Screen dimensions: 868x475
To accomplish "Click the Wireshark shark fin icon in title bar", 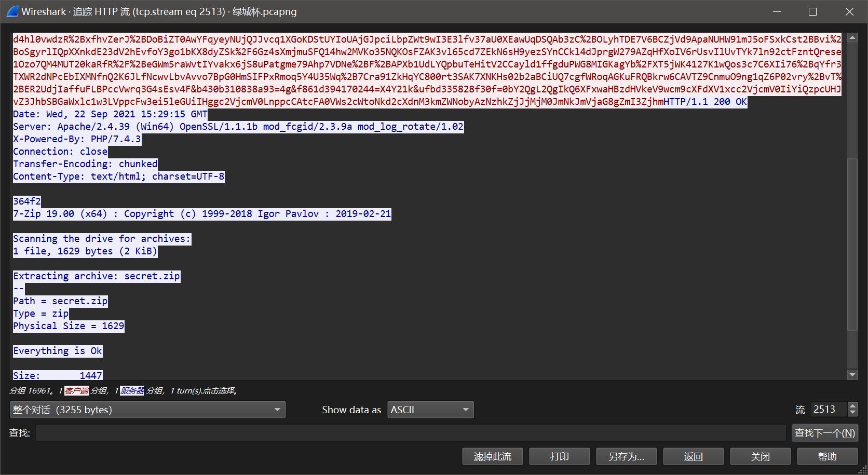I will [12, 11].
